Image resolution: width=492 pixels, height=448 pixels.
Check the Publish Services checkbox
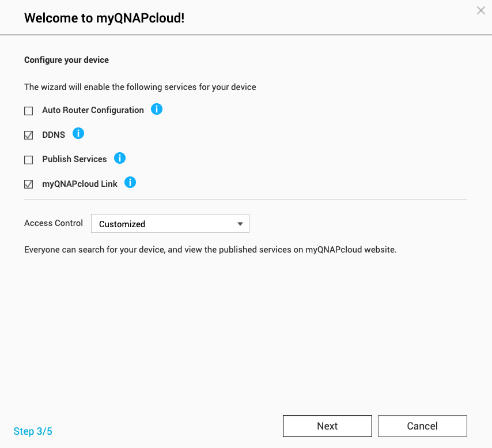point(29,160)
